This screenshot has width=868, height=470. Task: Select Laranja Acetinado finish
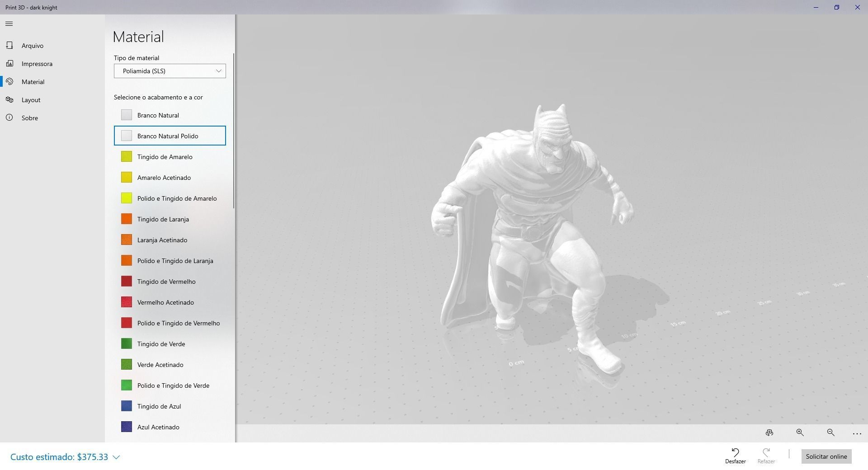coord(170,240)
